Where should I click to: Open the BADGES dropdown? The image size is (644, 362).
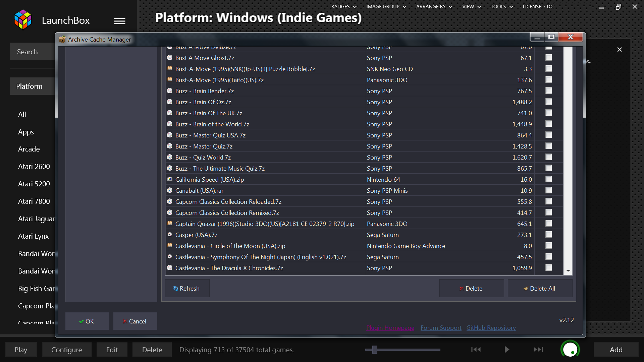click(x=344, y=7)
